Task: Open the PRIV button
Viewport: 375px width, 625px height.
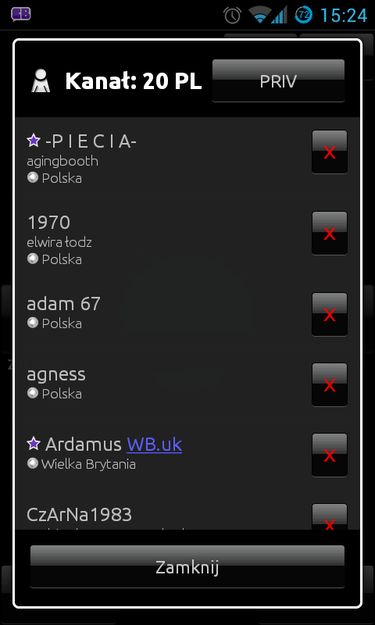Action: coord(278,81)
